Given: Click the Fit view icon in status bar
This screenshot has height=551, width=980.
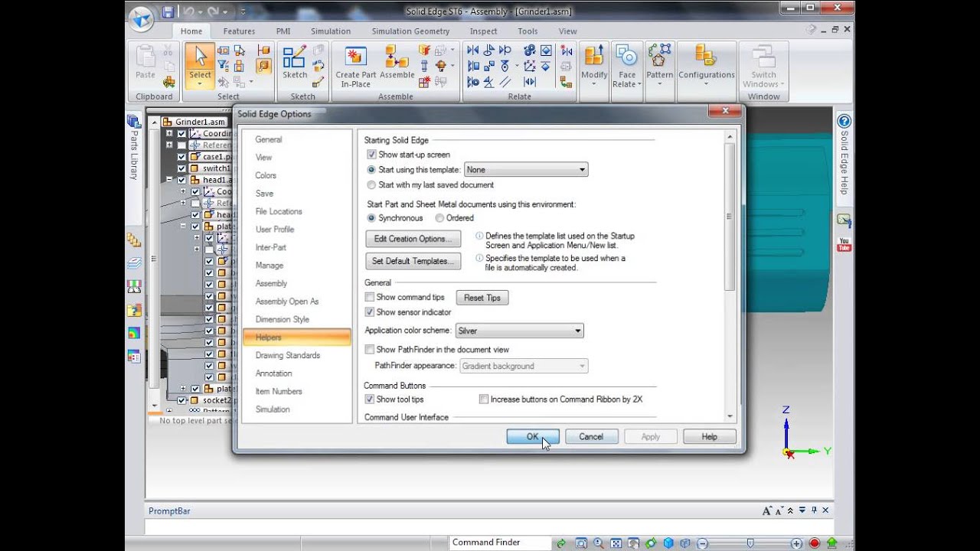Looking at the screenshot, I should (x=616, y=543).
